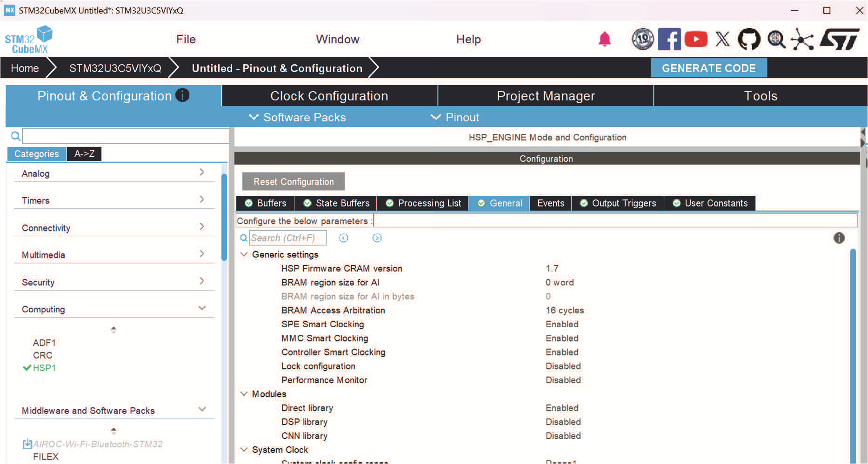Open the ST YouTube channel icon
This screenshot has height=464, width=868.
click(696, 39)
